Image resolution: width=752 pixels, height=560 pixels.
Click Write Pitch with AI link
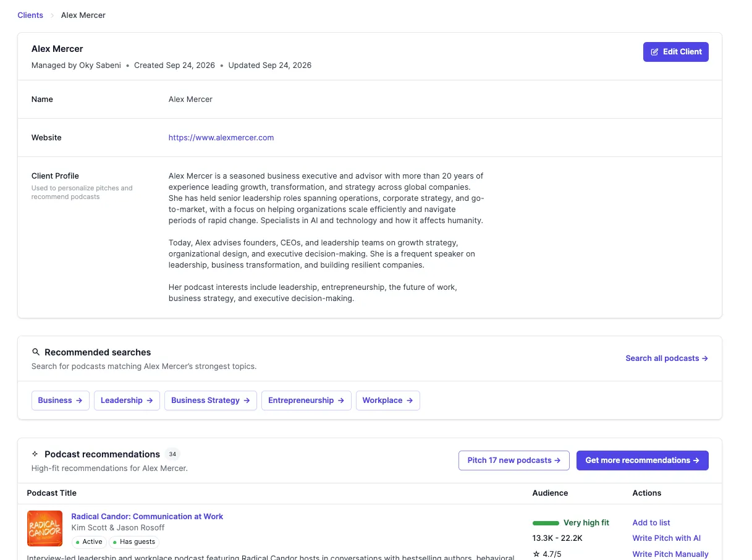click(x=666, y=538)
